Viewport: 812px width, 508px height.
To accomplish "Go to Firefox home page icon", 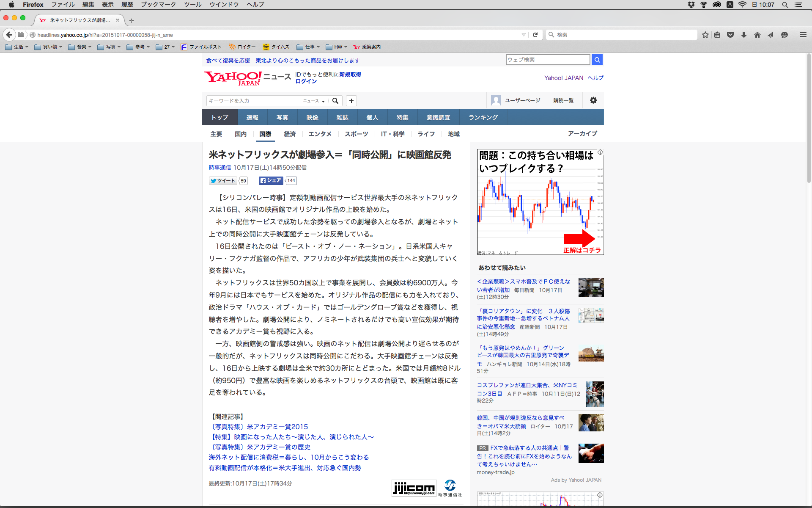I will pos(757,35).
